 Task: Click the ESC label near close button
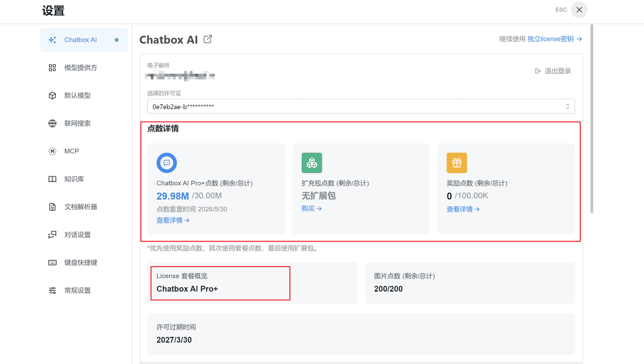(x=561, y=10)
